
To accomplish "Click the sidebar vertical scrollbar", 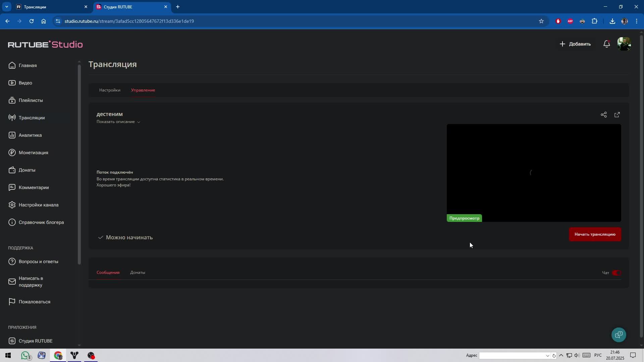I will pos(79,164).
